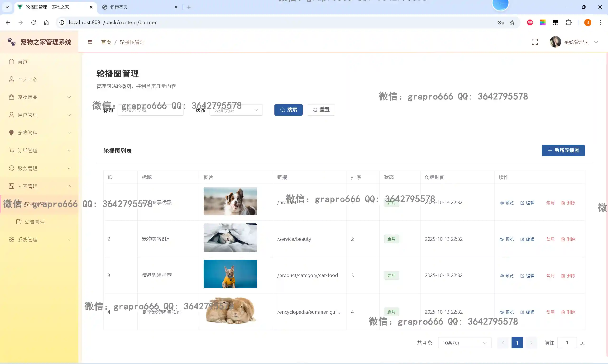The height and width of the screenshot is (364, 608).
Task: Click the browser reload page icon
Action: point(34,23)
